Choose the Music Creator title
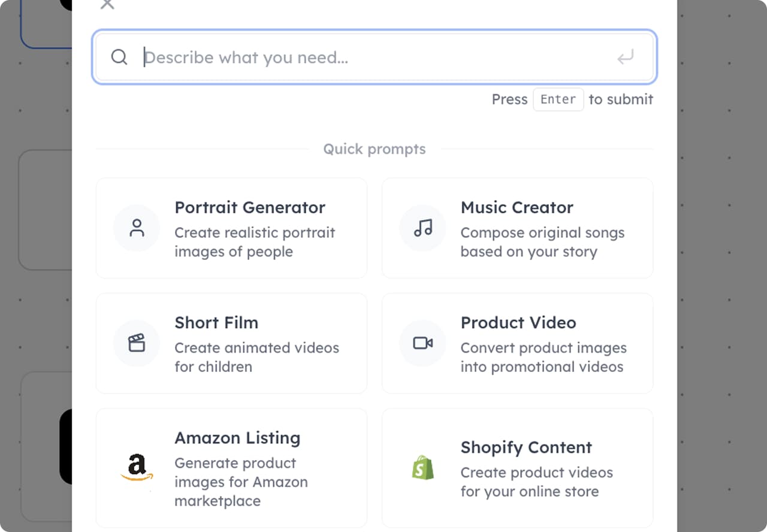The image size is (767, 532). 517,208
